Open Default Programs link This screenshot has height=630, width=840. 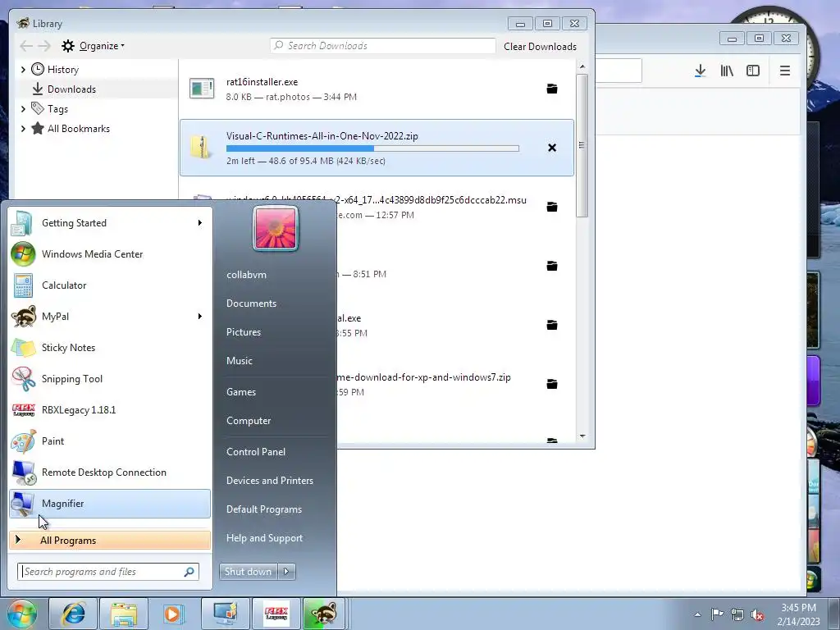pyautogui.click(x=263, y=509)
